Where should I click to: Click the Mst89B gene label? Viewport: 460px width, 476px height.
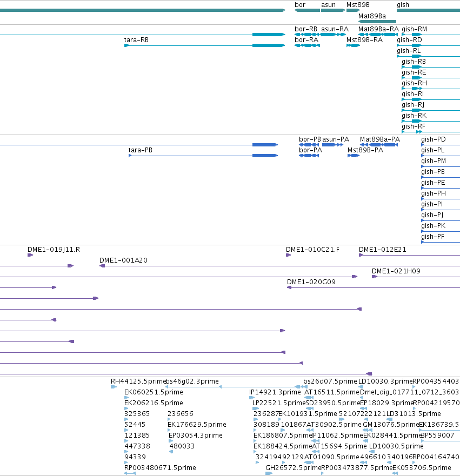[x=358, y=5]
